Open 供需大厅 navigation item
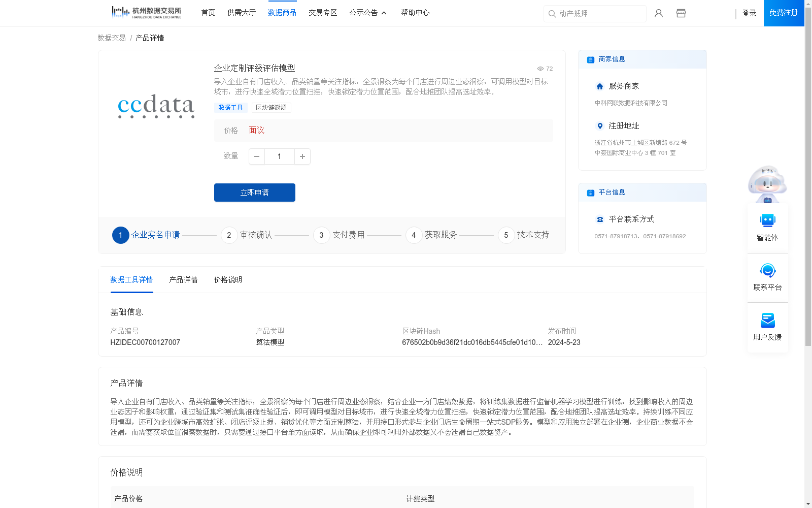Image resolution: width=812 pixels, height=508 pixels. click(242, 13)
